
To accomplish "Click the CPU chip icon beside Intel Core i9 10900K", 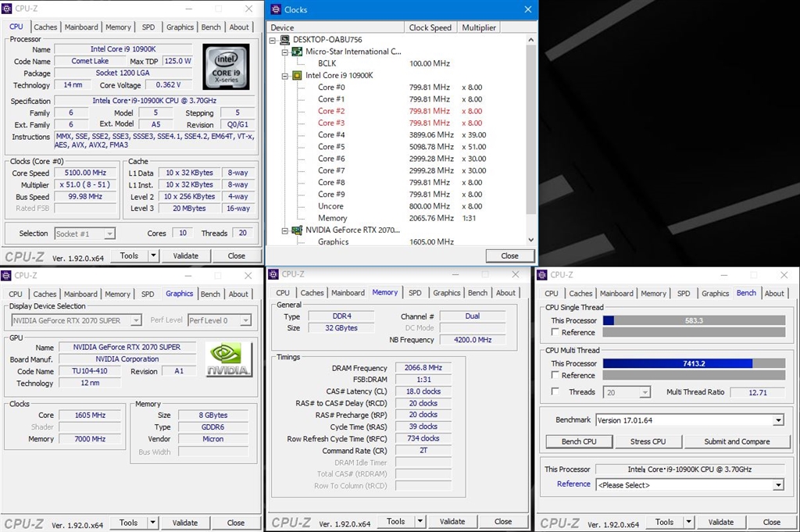I will coord(297,76).
